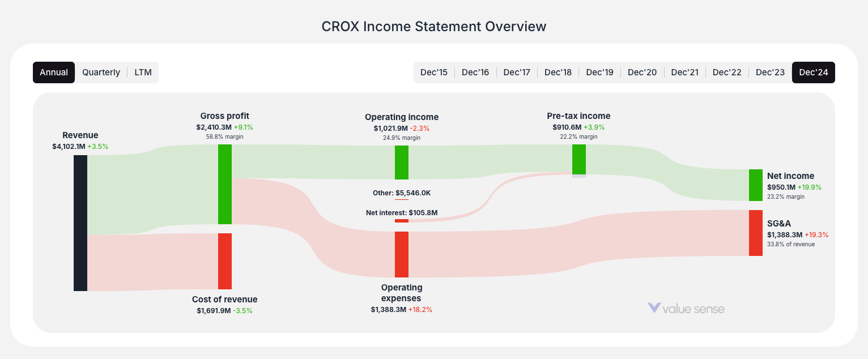This screenshot has width=868, height=359.
Task: Click the Cost of revenue label
Action: (225, 299)
